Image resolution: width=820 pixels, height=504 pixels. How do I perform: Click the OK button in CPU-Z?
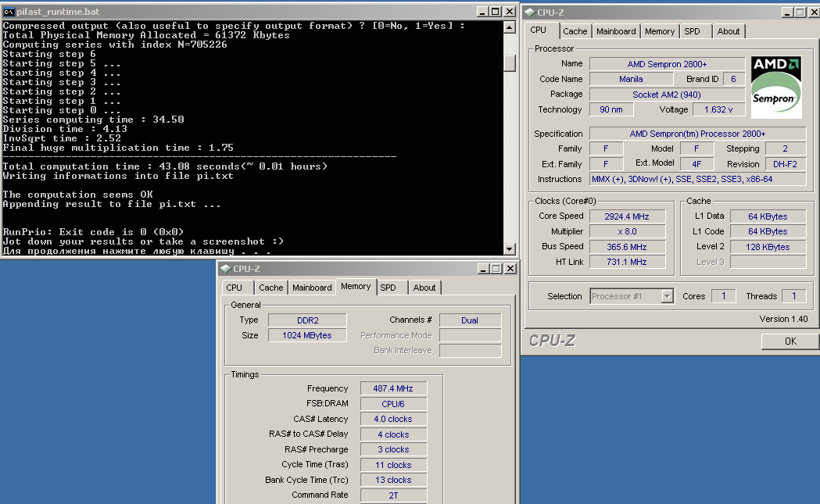pos(790,341)
